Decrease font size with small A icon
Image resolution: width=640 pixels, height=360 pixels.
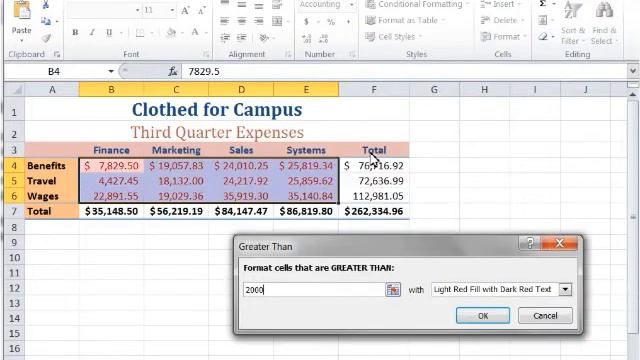tap(201, 10)
